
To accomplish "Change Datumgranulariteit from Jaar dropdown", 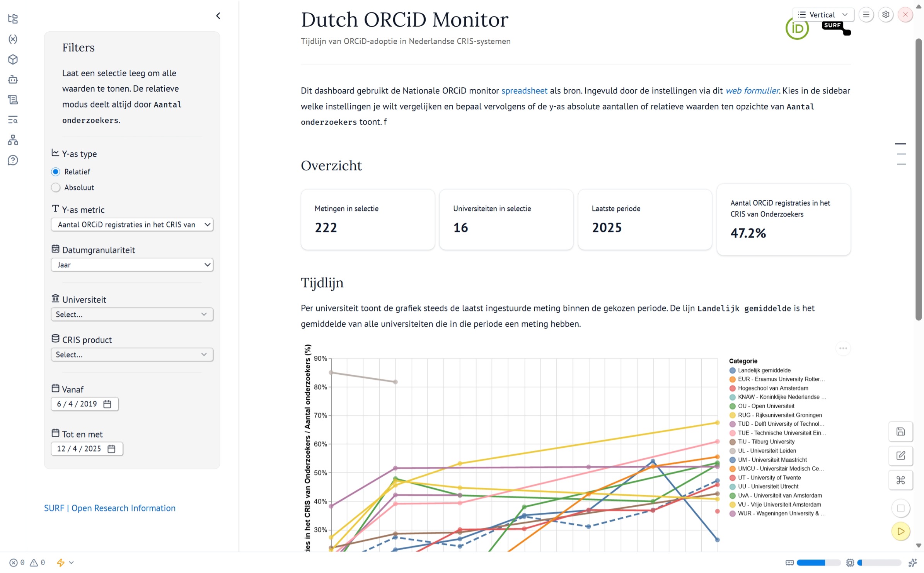I will click(132, 265).
